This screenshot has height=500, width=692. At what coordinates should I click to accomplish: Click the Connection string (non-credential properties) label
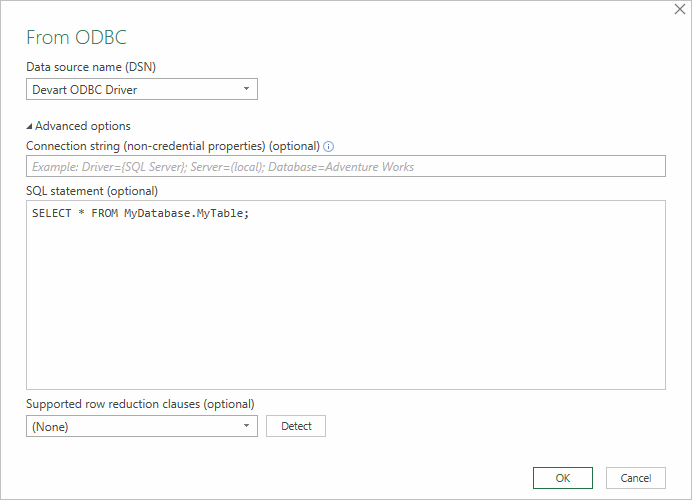pos(172,146)
